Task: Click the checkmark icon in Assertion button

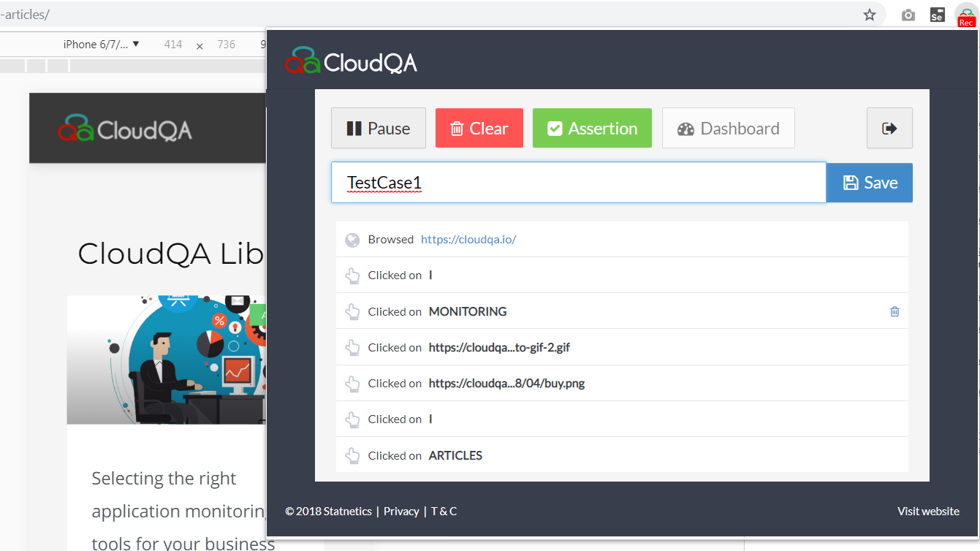Action: 555,129
